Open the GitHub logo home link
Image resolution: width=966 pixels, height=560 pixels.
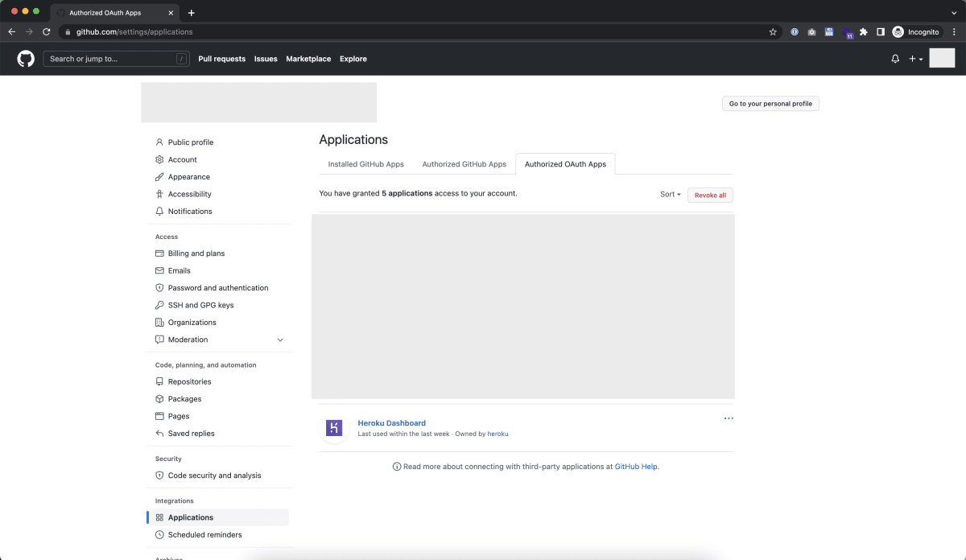pyautogui.click(x=26, y=59)
